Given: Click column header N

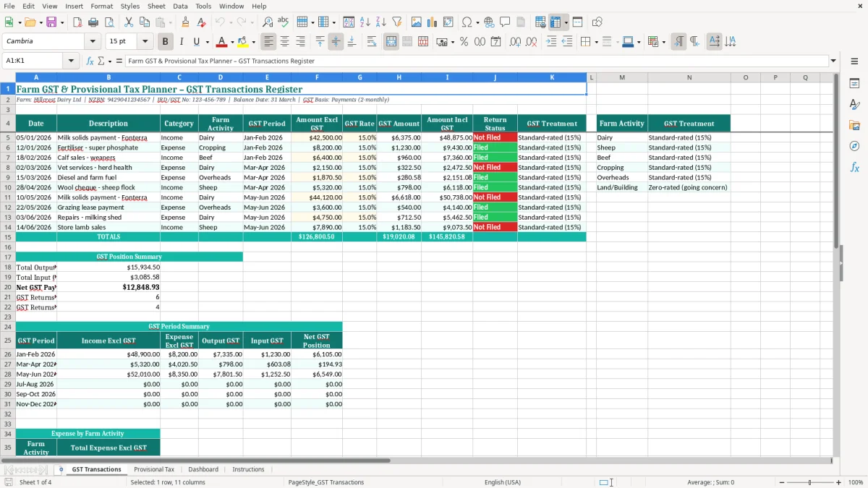Looking at the screenshot, I should (689, 77).
